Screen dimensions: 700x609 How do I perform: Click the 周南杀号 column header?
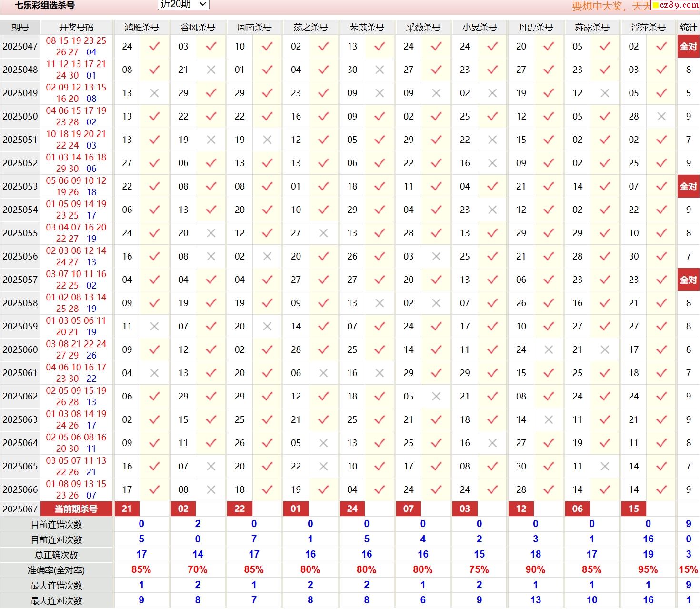click(254, 28)
